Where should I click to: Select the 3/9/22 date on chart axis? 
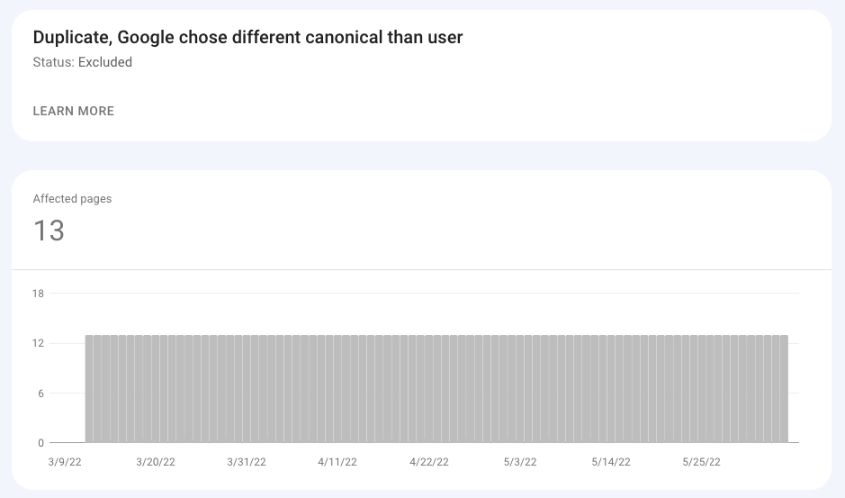tap(65, 462)
